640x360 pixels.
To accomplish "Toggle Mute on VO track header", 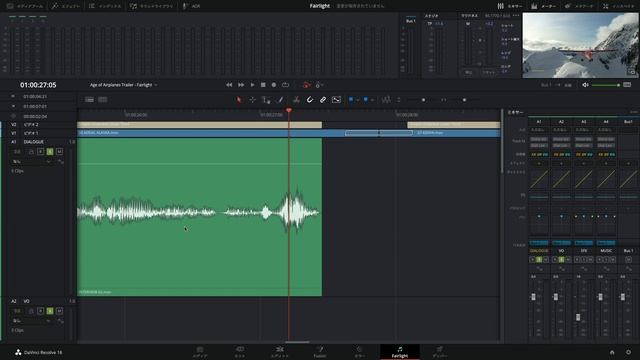I will [x=59, y=311].
